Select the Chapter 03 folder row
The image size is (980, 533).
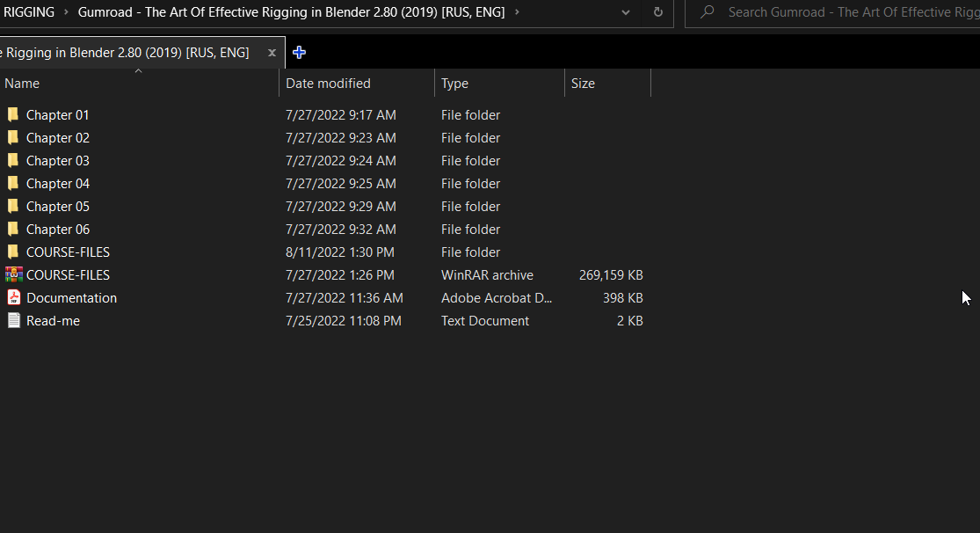(57, 160)
